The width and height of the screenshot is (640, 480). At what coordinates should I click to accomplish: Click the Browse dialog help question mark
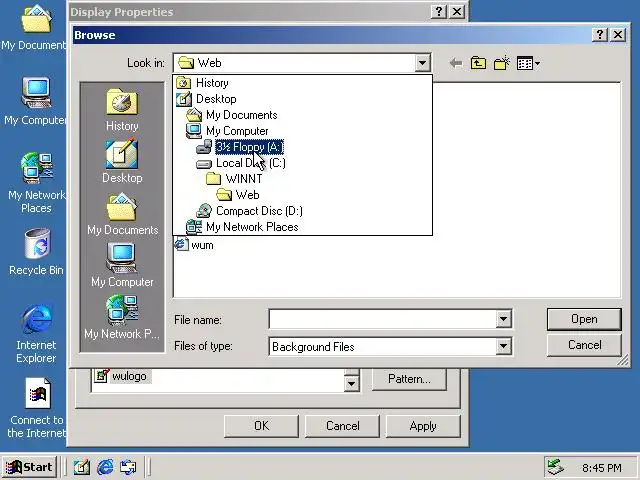pyautogui.click(x=600, y=35)
